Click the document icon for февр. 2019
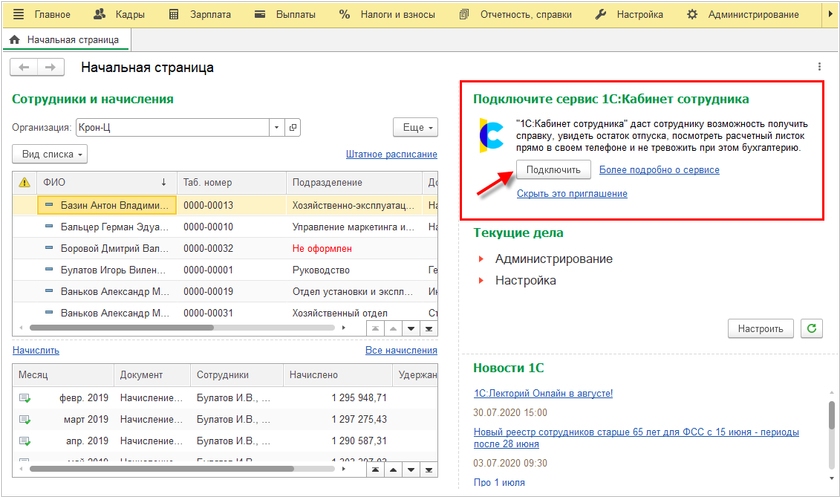This screenshot has width=840, height=497. [25, 398]
